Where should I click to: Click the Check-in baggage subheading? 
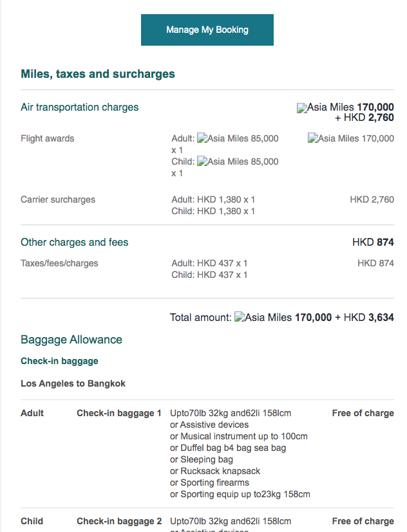(x=59, y=361)
